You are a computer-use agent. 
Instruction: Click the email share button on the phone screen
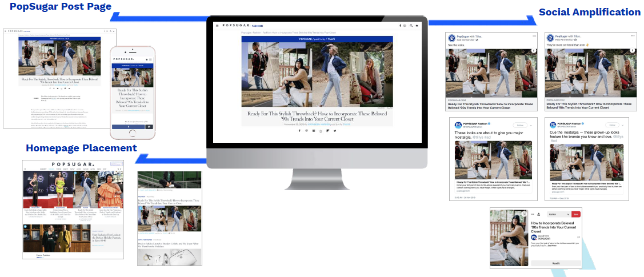click(149, 127)
